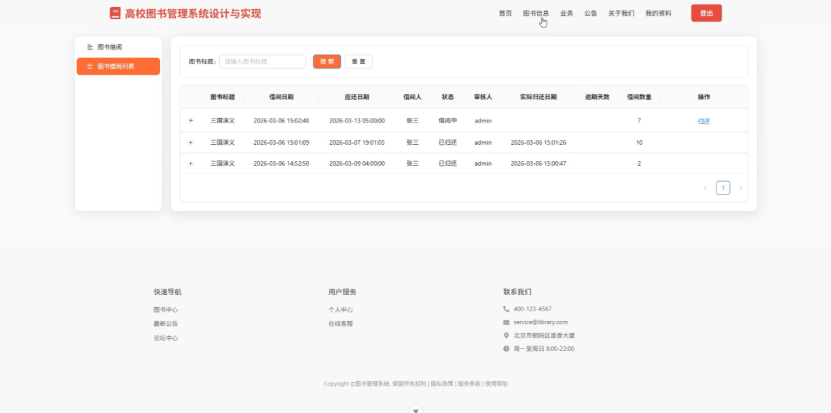Click the icon beside 图书借阅 in sidebar
Viewport: 831px width, 413px height.
tap(90, 47)
